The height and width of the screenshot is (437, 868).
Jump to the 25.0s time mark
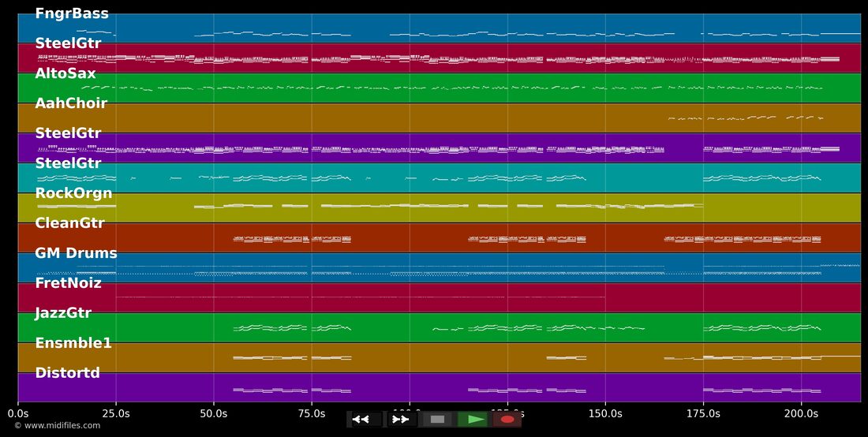pyautogui.click(x=116, y=413)
